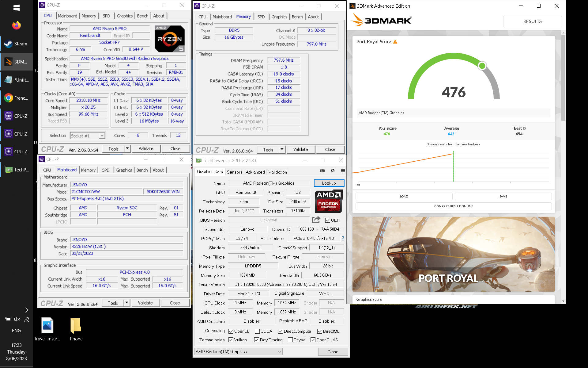Open the GPU selection dropdown in GPU-Z
The image size is (588, 368).
[x=239, y=351]
